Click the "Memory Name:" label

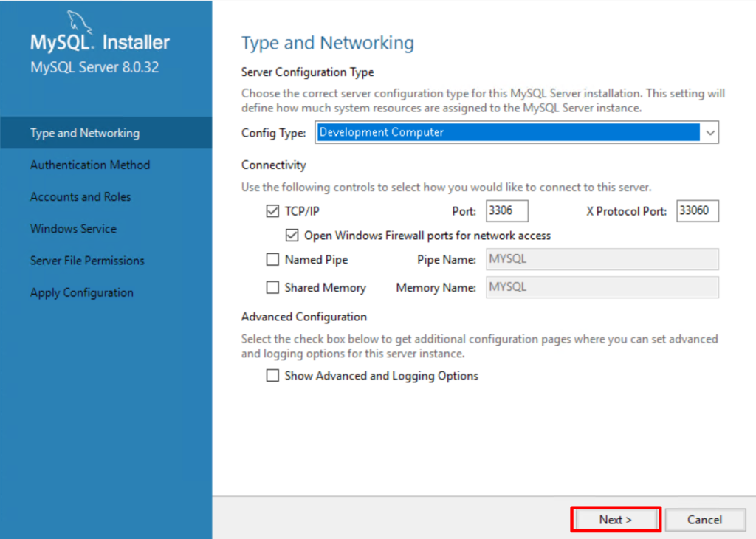(436, 288)
